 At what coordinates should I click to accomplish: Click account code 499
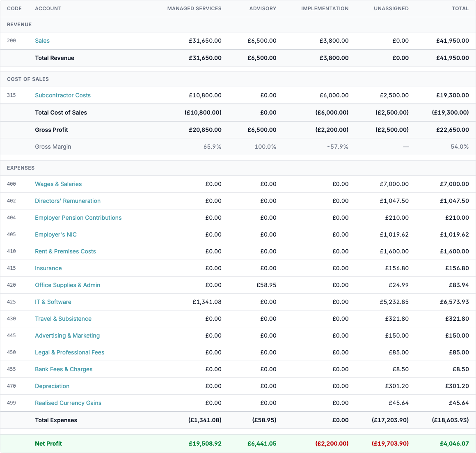tap(11, 403)
